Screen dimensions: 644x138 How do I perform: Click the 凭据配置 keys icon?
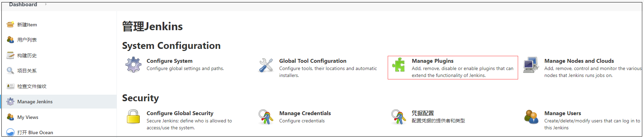(x=398, y=117)
